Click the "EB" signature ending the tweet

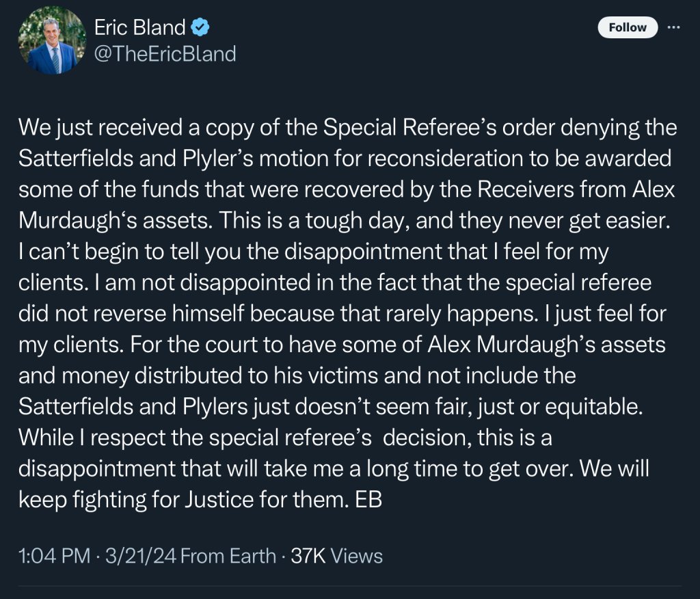[368, 500]
